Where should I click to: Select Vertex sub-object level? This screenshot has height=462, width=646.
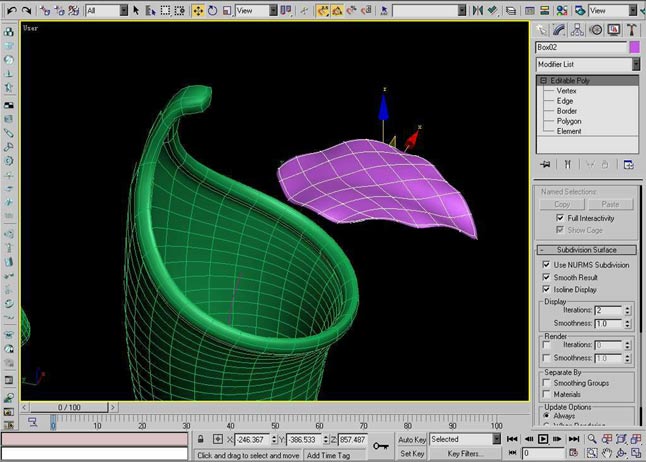(x=566, y=91)
